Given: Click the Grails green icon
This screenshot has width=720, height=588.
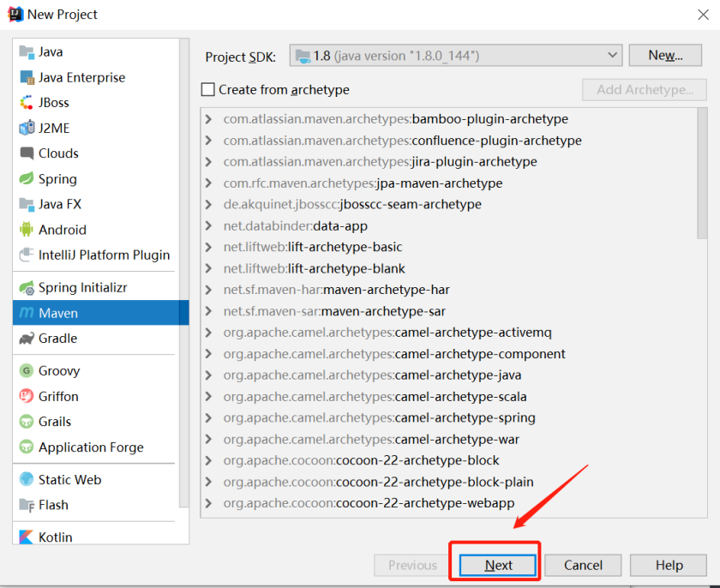Looking at the screenshot, I should [27, 421].
